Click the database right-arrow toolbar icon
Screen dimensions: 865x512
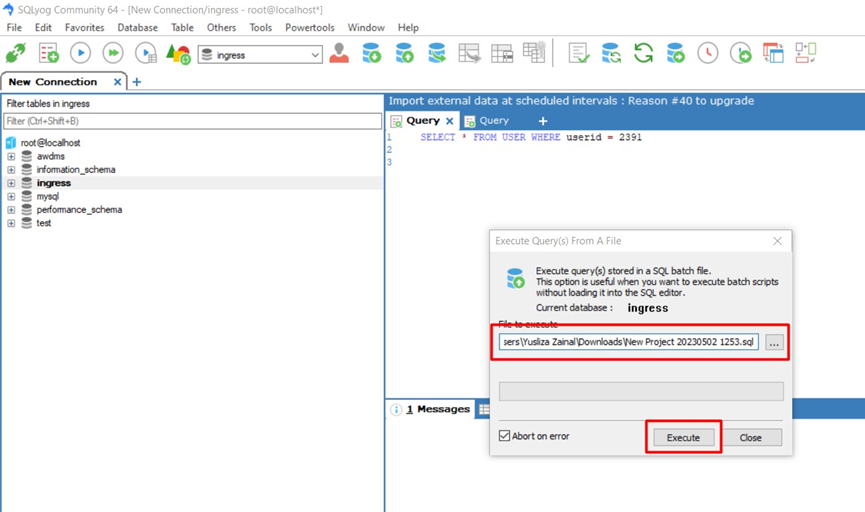pos(437,54)
